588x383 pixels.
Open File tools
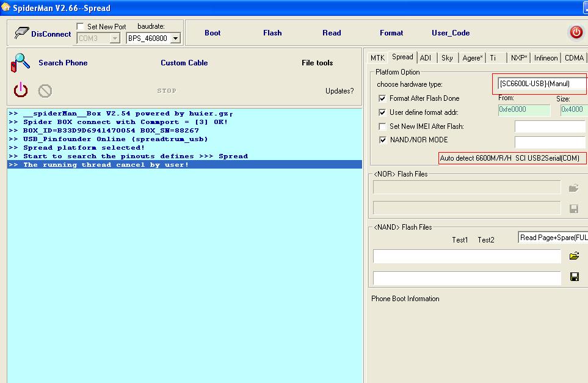pos(318,63)
